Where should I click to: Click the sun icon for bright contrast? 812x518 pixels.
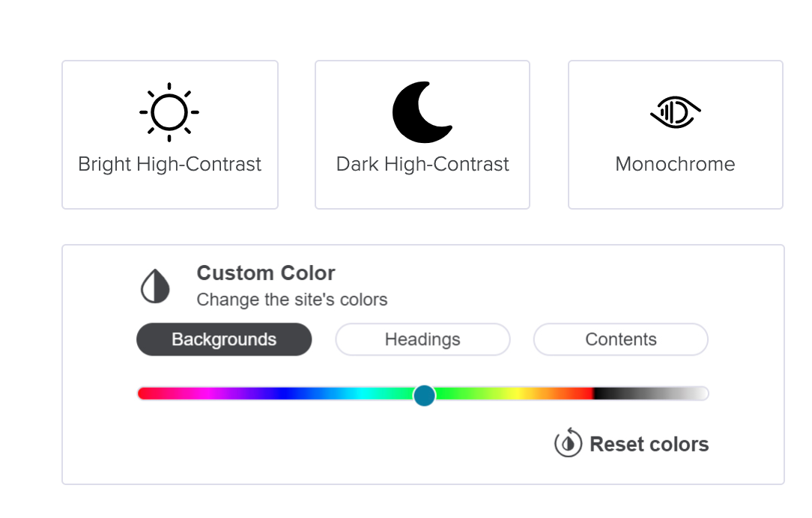[x=169, y=112]
